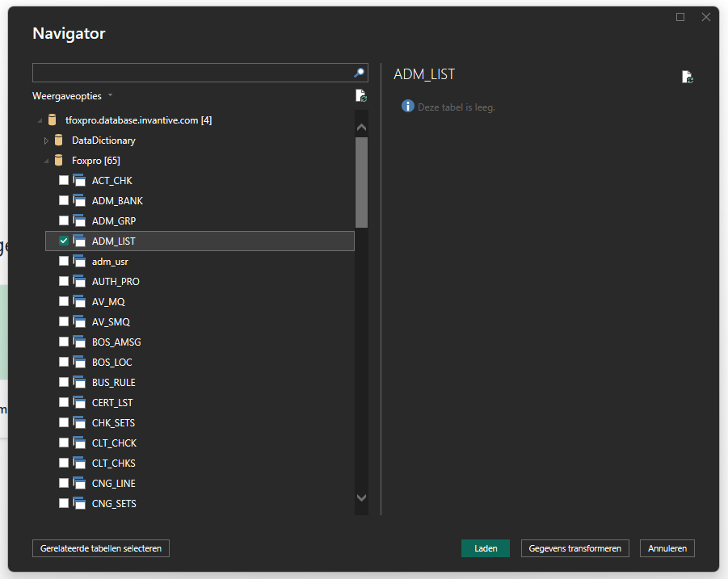Click the CHK_SETS table icon
The height and width of the screenshot is (579, 728).
[x=79, y=422]
